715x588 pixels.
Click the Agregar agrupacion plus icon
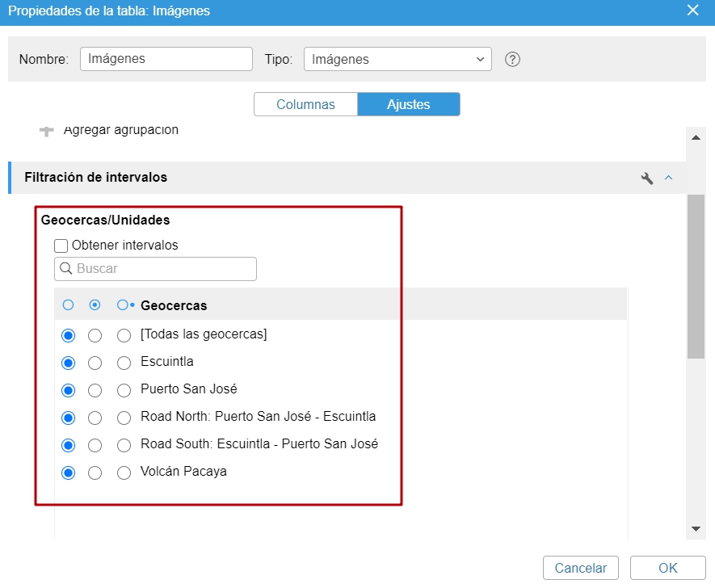[46, 129]
